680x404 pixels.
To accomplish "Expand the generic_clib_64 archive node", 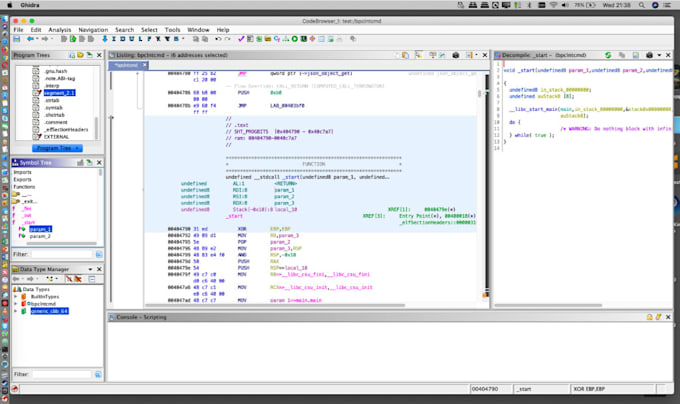I will coord(15,311).
